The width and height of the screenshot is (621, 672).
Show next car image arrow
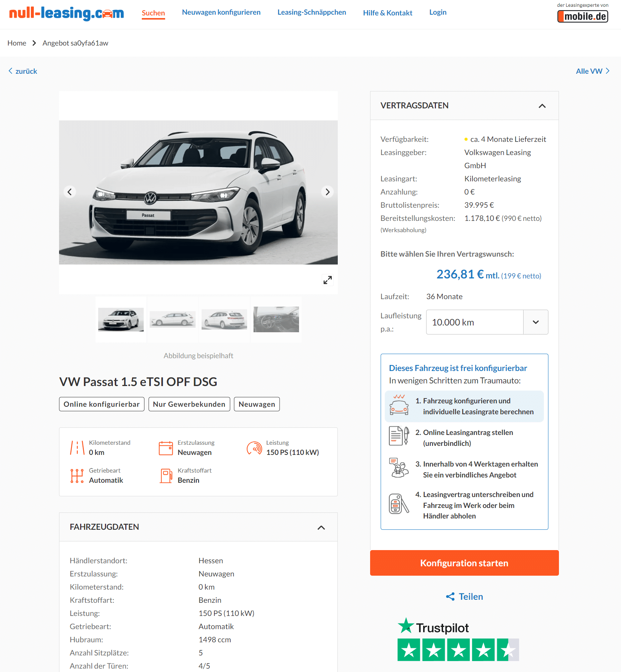[328, 192]
